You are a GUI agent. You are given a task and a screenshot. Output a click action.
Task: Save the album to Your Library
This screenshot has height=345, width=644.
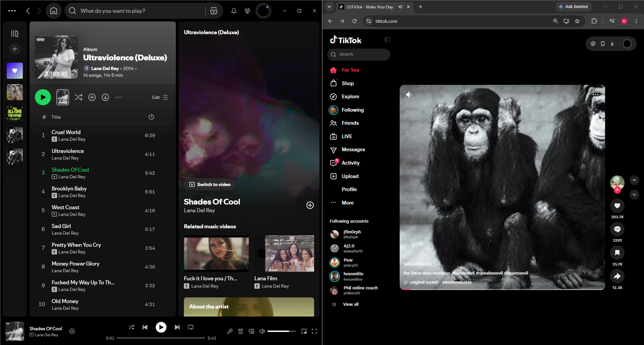coord(92,97)
